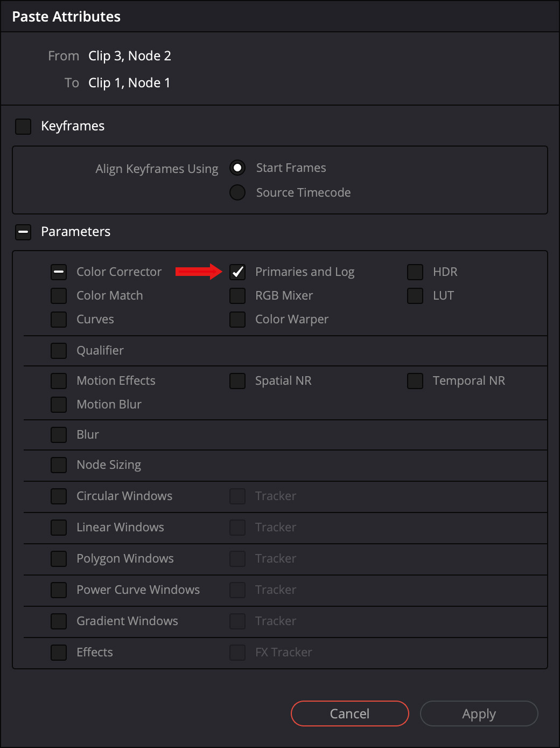Viewport: 560px width, 748px height.
Task: Enable the RGB Mixer checkbox
Action: pos(237,296)
